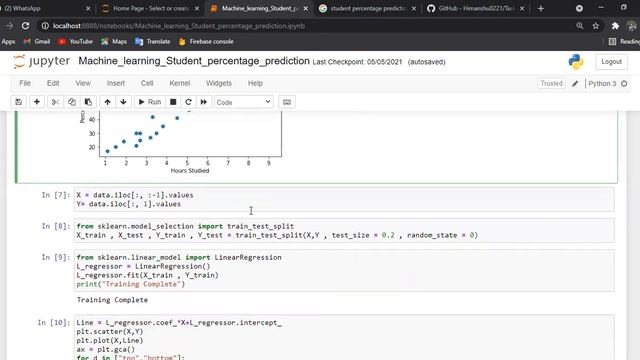Open the Help menu

click(x=255, y=83)
